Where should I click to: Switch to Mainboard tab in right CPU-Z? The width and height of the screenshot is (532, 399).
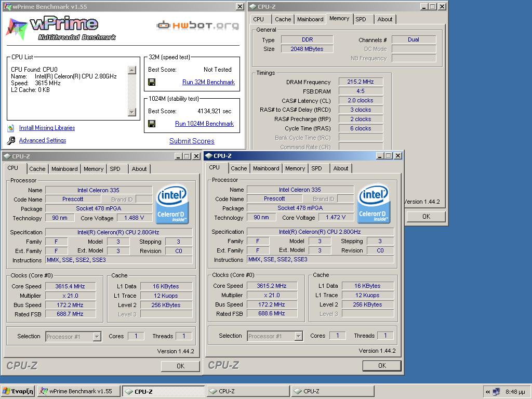(x=266, y=168)
